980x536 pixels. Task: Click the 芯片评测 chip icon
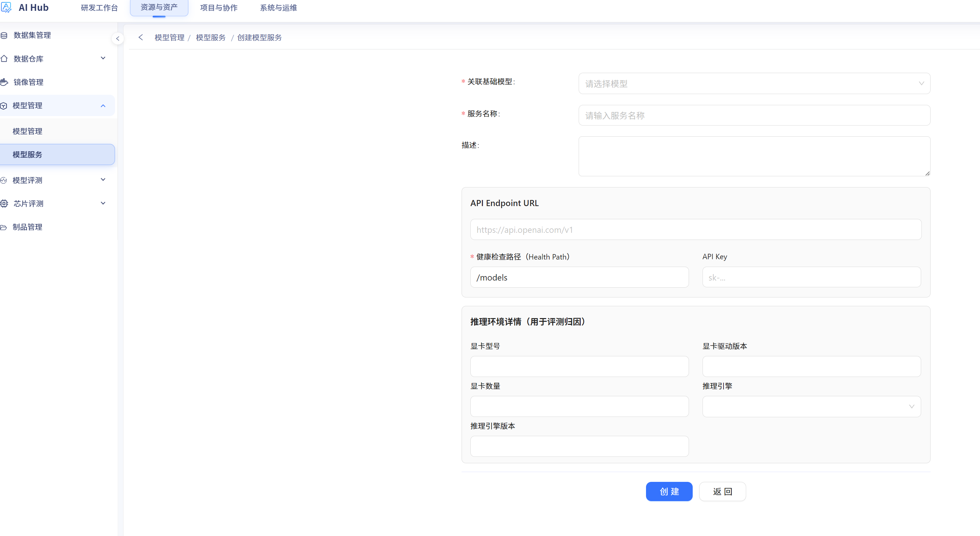tap(4, 203)
